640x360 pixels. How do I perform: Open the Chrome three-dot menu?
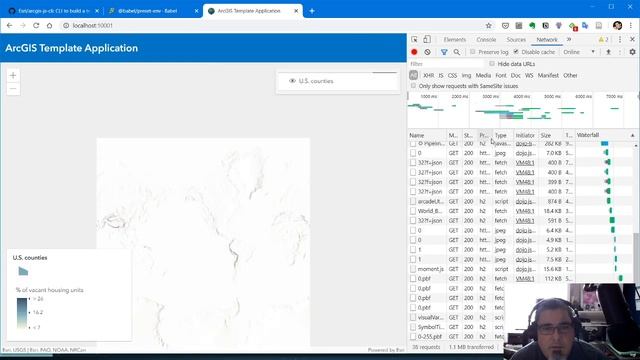click(631, 26)
